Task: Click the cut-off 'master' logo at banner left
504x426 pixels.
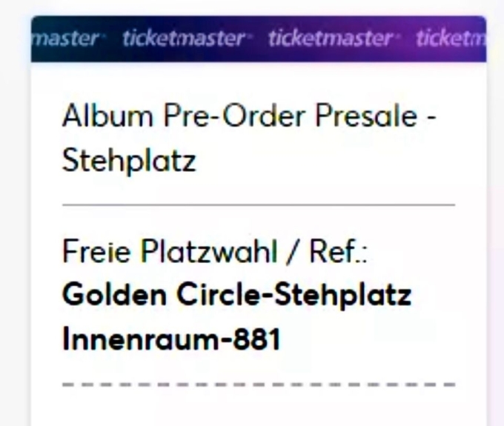Action: coord(65,39)
